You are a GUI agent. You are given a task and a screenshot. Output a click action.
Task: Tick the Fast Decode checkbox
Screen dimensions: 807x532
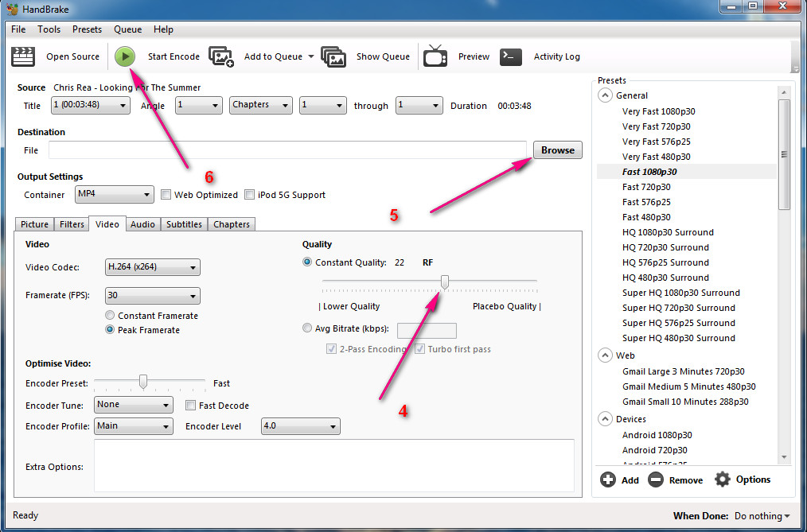tap(190, 405)
